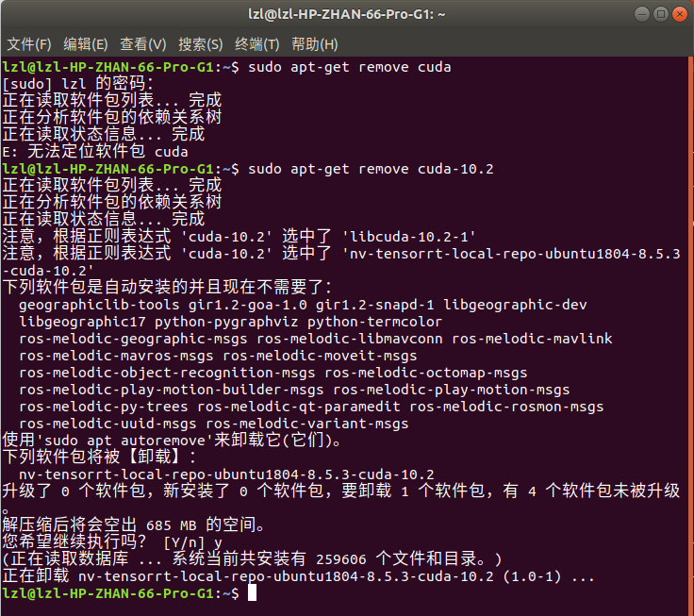Click the command 'sudo apt-get remove cuda'
Image resolution: width=694 pixels, height=616 pixels.
pos(350,67)
